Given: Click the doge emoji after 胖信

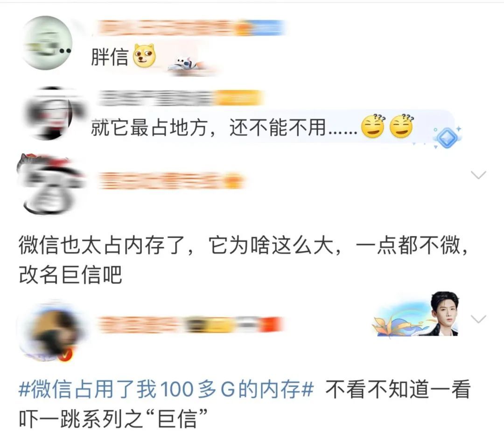Looking at the screenshot, I should pos(145,55).
